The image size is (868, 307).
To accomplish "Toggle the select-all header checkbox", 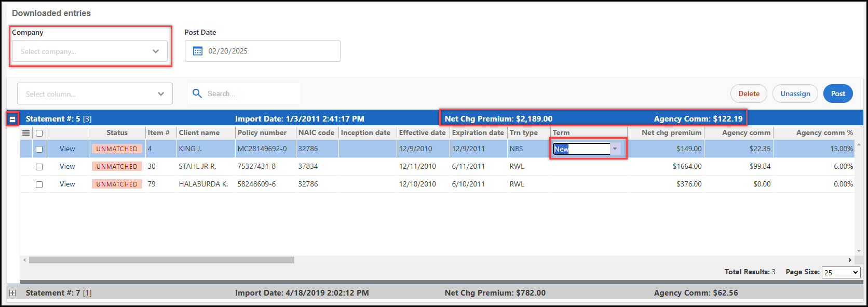I will [x=39, y=133].
